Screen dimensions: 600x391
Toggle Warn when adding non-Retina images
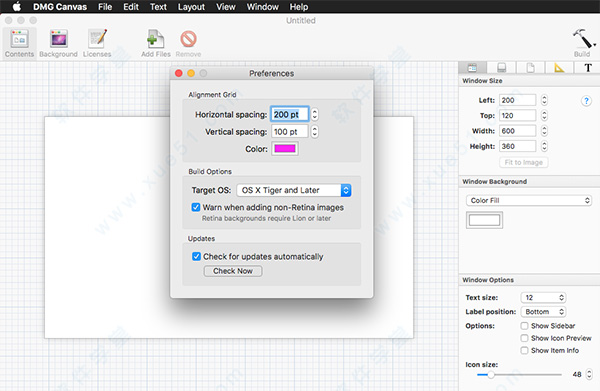(x=196, y=207)
